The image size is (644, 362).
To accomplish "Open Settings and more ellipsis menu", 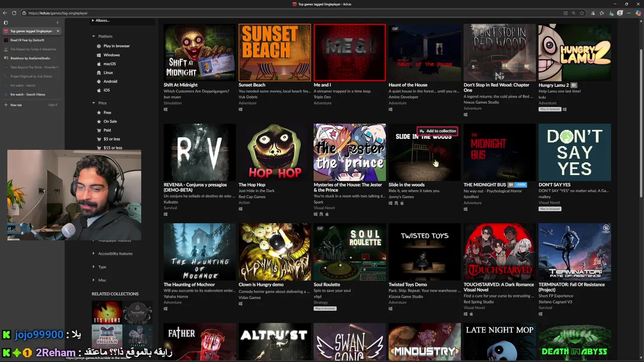I will 629,13.
